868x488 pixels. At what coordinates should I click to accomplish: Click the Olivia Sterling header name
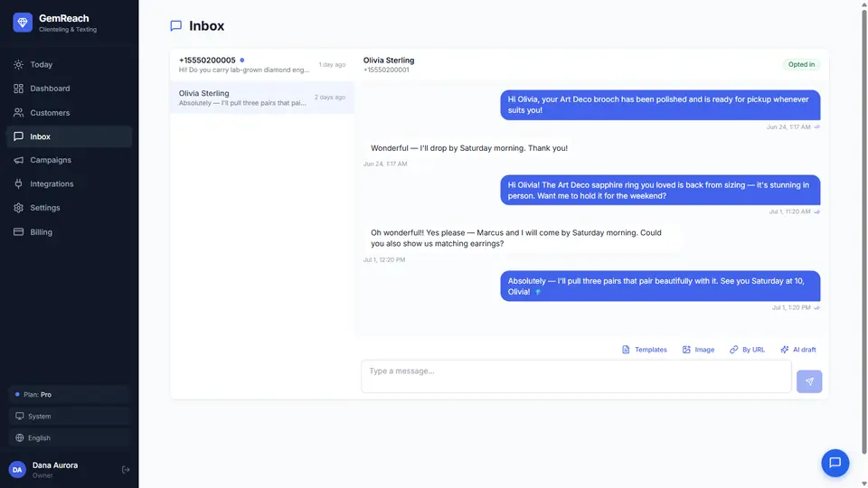click(389, 61)
